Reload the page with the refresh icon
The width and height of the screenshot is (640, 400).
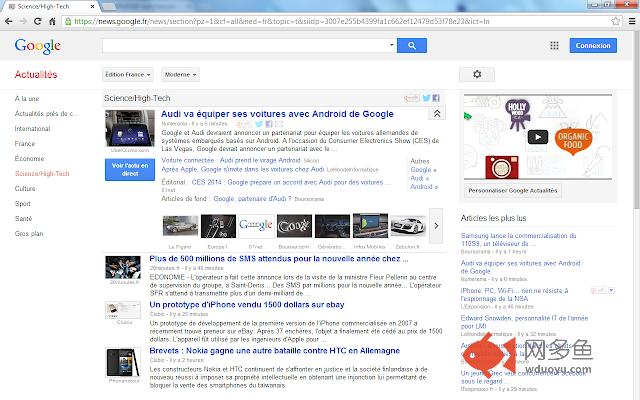(x=38, y=21)
